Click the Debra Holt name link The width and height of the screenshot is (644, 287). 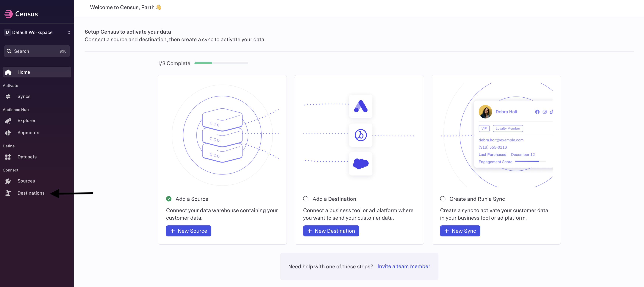click(507, 112)
